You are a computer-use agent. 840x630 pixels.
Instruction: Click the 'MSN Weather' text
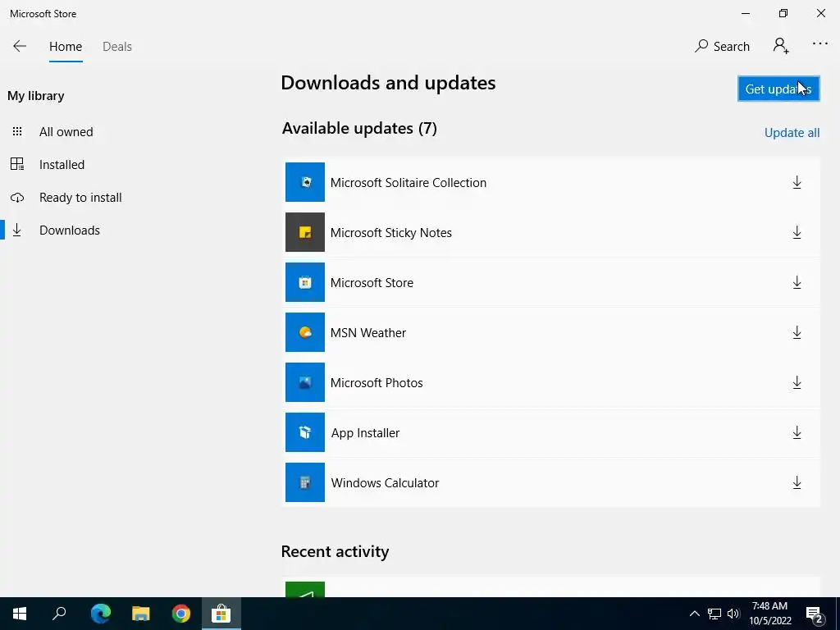[x=368, y=333]
